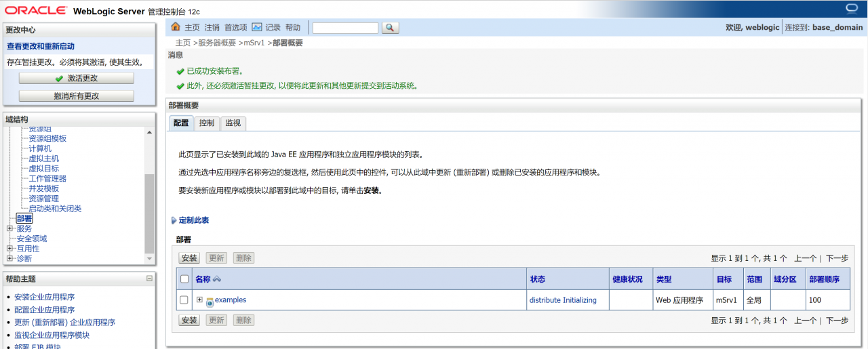
Task: Click the lower 删除 button below table
Action: click(x=243, y=321)
